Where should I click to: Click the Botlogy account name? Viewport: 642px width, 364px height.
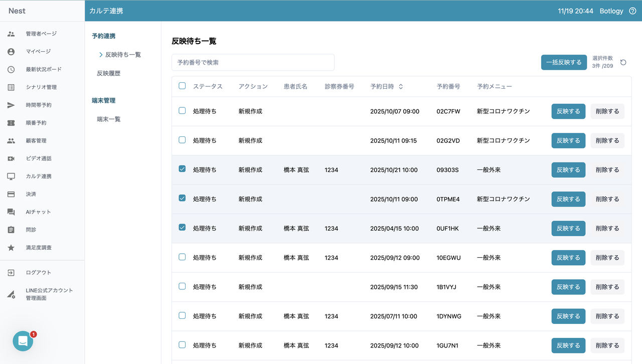(611, 11)
